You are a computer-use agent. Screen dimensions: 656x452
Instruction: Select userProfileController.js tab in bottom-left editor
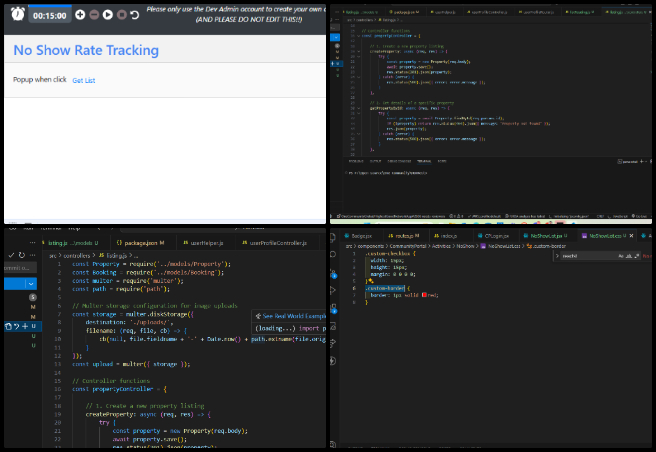click(275, 243)
